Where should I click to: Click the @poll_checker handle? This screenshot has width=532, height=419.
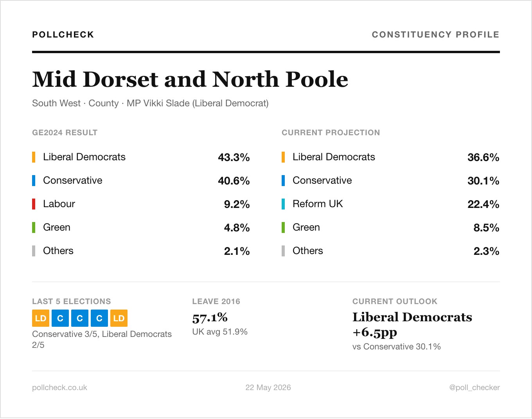(474, 387)
